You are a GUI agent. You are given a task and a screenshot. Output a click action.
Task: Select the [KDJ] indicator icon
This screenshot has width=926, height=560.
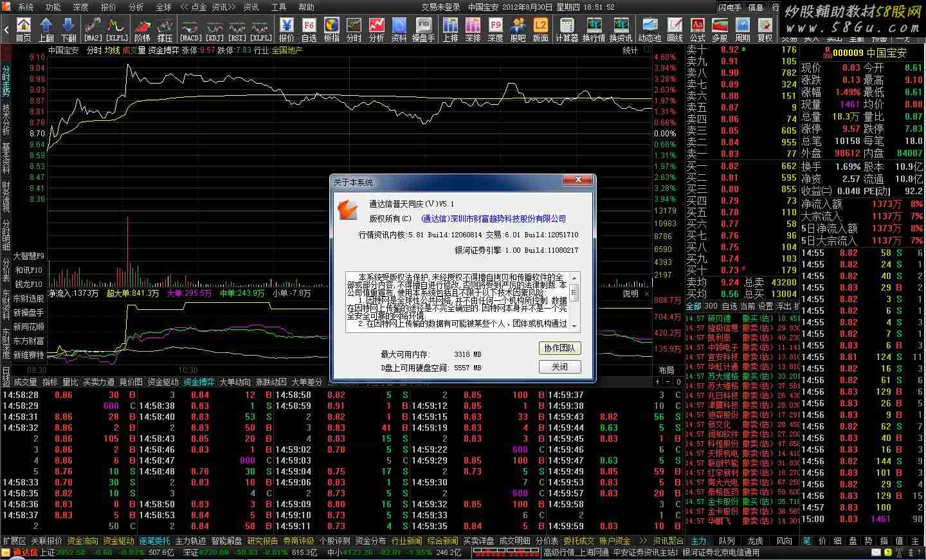[215, 30]
